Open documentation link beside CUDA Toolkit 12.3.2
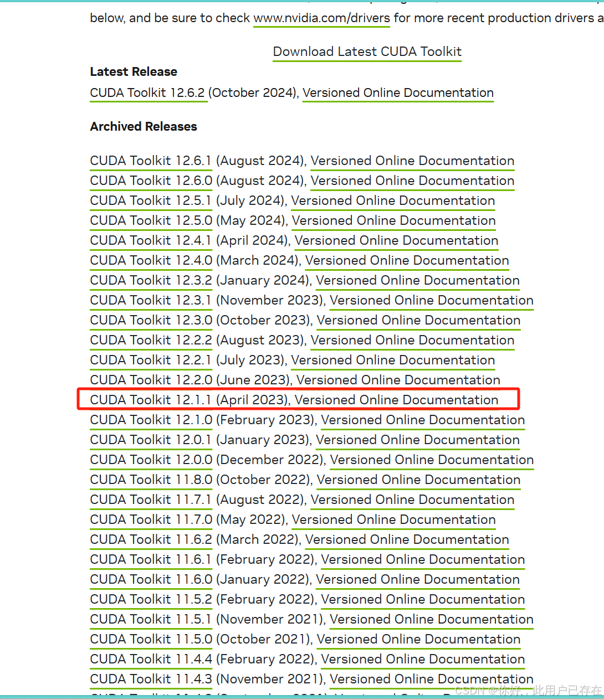The image size is (604, 700). click(418, 280)
